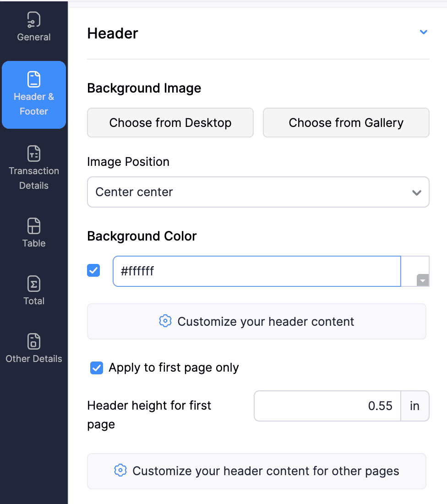Click the white background color swatch

(414, 267)
